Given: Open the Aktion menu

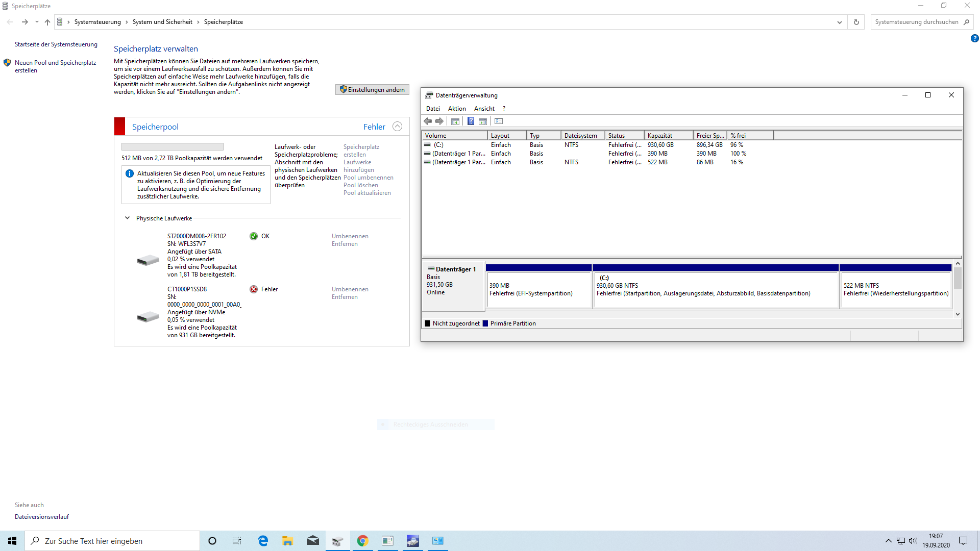Looking at the screenshot, I should pyautogui.click(x=457, y=109).
